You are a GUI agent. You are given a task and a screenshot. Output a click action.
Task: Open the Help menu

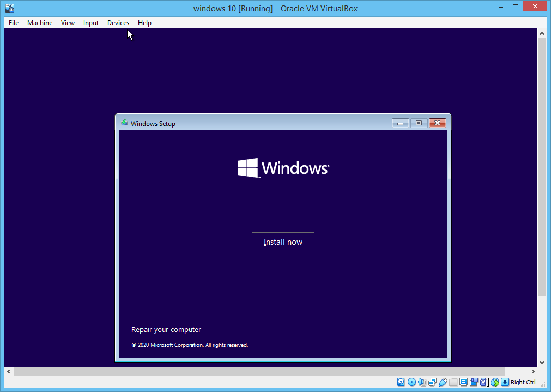144,23
